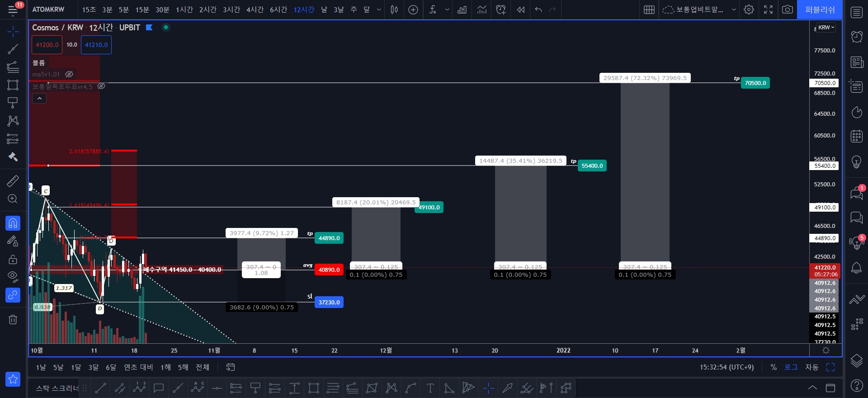Image resolution: width=868 pixels, height=398 pixels.
Task: Expand the time interval dropdown arrow
Action: (x=379, y=9)
